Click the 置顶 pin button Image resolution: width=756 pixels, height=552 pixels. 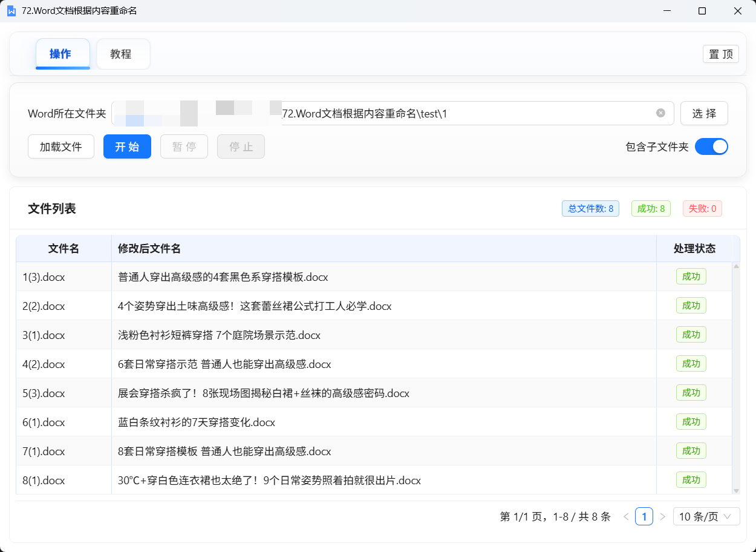click(720, 54)
